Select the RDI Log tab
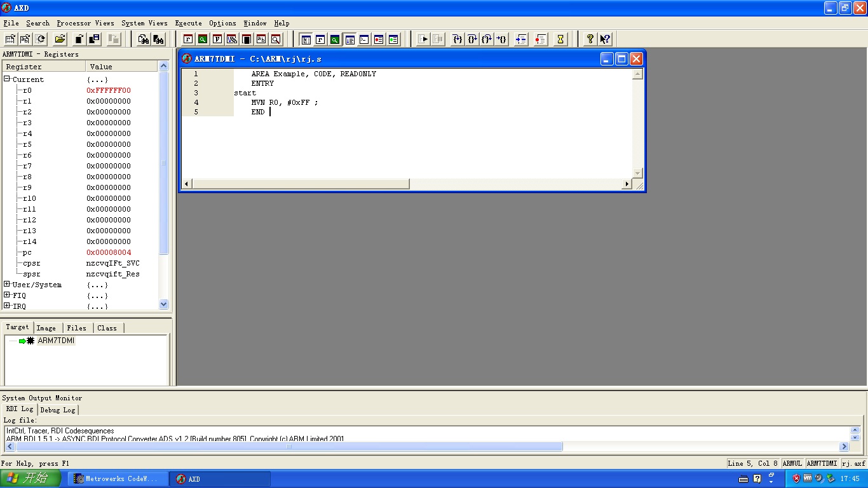 pos(19,409)
